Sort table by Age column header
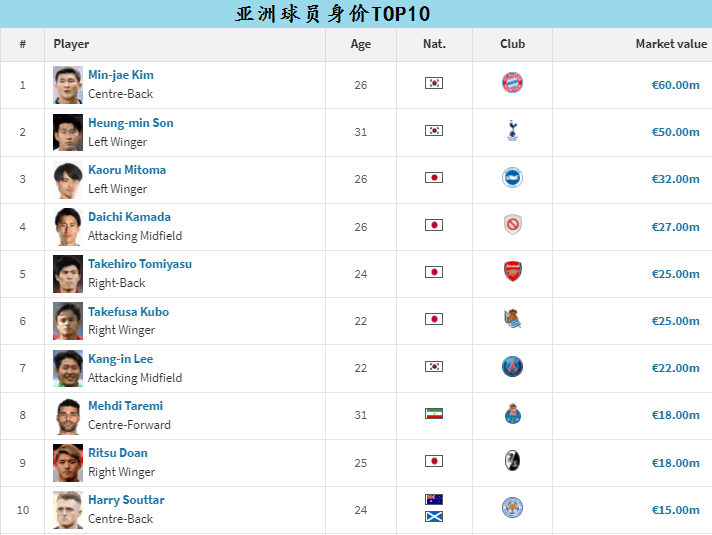Image resolution: width=712 pixels, height=535 pixels. tap(361, 44)
